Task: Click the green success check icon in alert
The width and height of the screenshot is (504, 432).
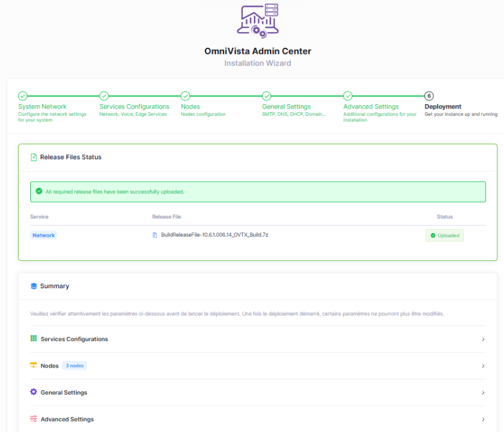Action: pyautogui.click(x=39, y=192)
